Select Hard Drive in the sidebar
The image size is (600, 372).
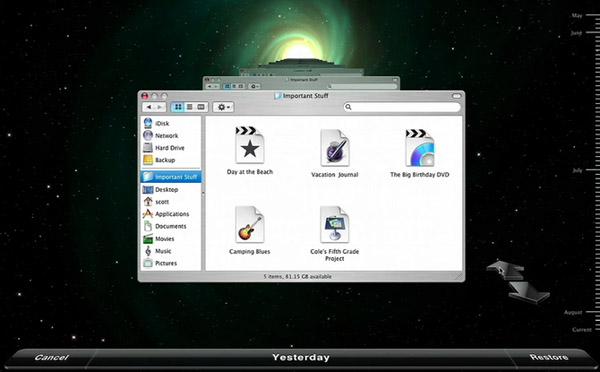pyautogui.click(x=171, y=148)
